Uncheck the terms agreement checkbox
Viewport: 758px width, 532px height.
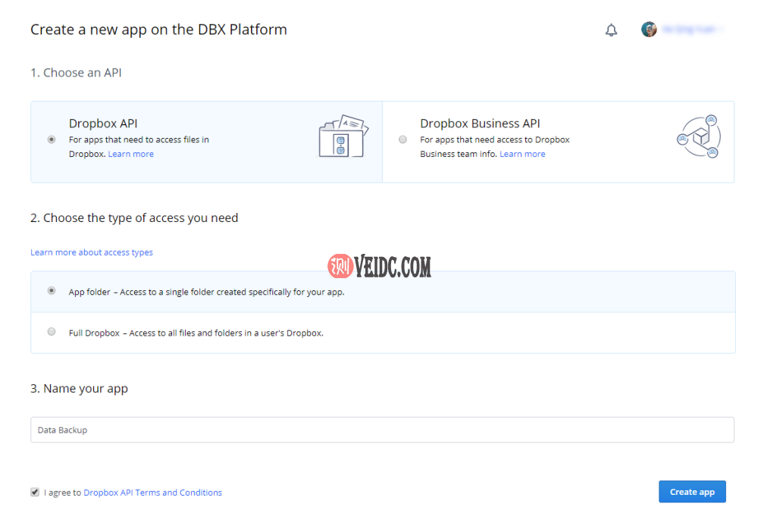coord(35,492)
